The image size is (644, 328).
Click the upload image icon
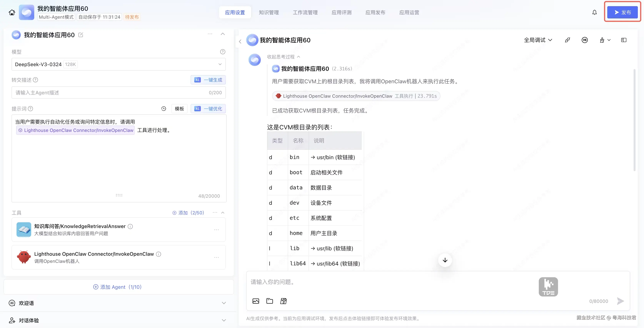(x=255, y=301)
